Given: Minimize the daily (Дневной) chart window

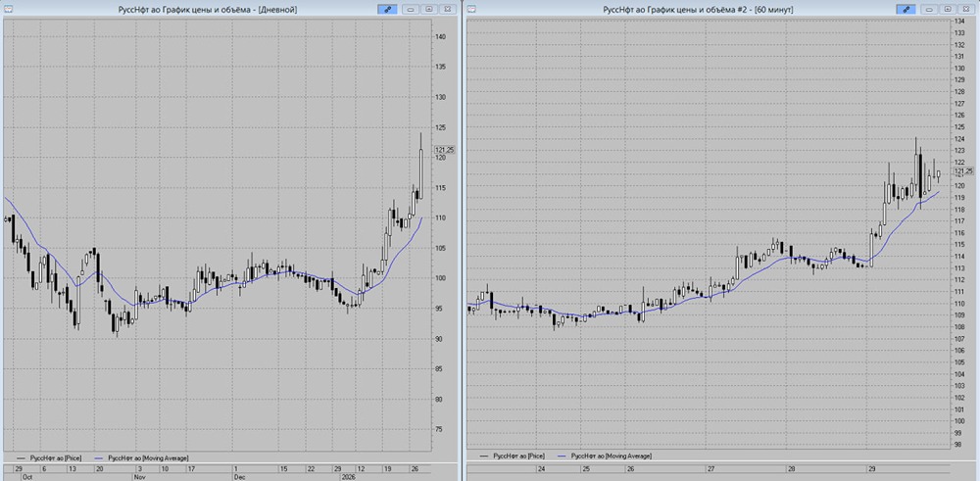Looking at the screenshot, I should tap(412, 10).
